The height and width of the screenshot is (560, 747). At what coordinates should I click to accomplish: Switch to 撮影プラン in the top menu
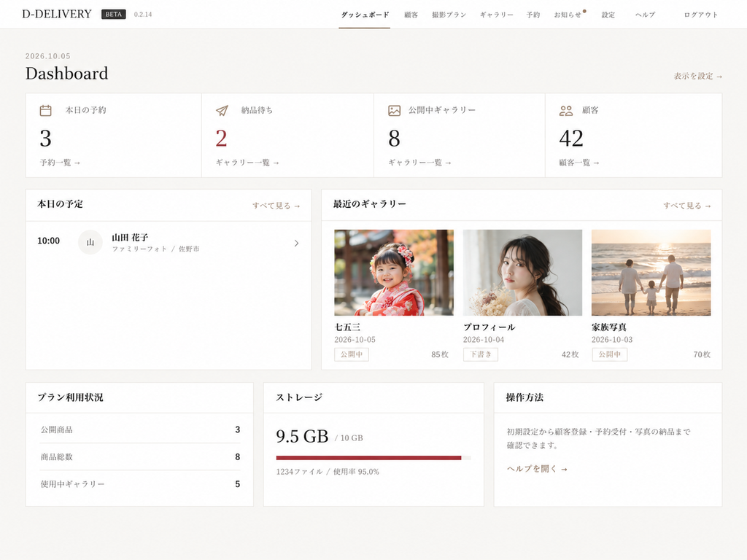(449, 15)
